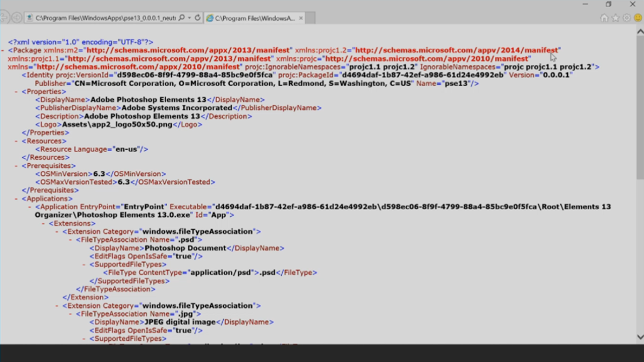Click the address bar path text field
The width and height of the screenshot is (644, 362).
(x=106, y=18)
